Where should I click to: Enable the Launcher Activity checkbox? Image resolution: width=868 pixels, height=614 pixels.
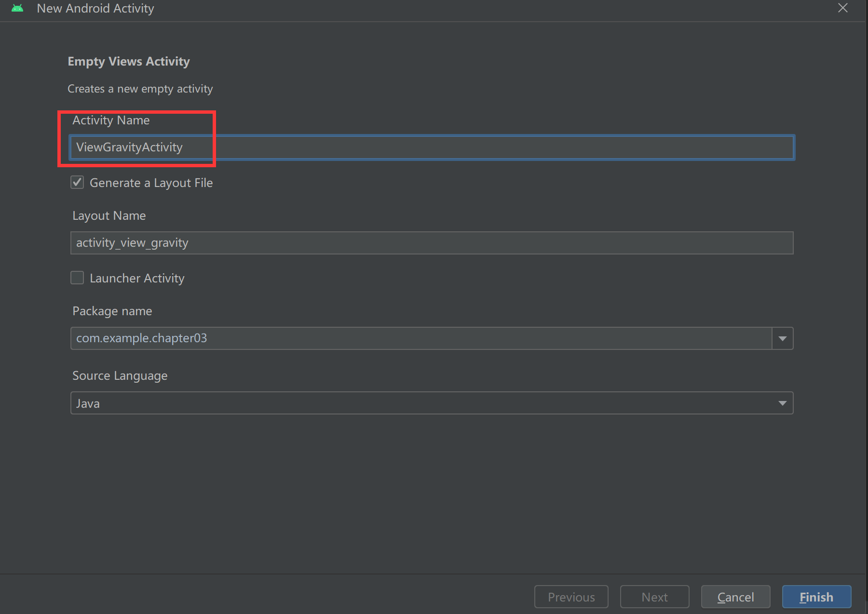point(77,278)
